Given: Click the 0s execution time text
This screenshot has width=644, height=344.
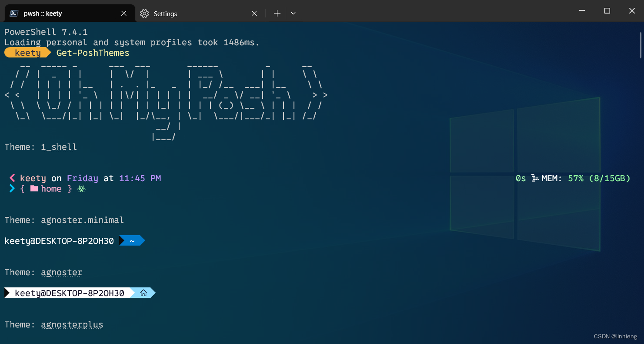Looking at the screenshot, I should [x=521, y=178].
